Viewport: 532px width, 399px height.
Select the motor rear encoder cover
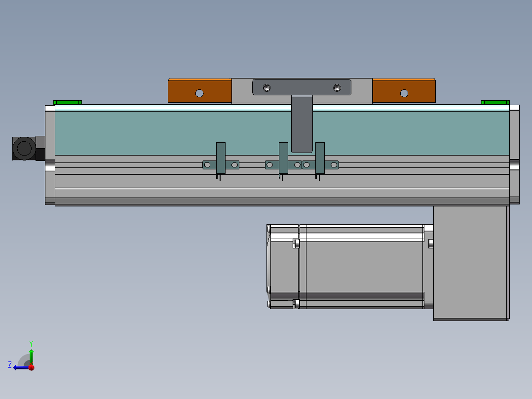pos(283,267)
